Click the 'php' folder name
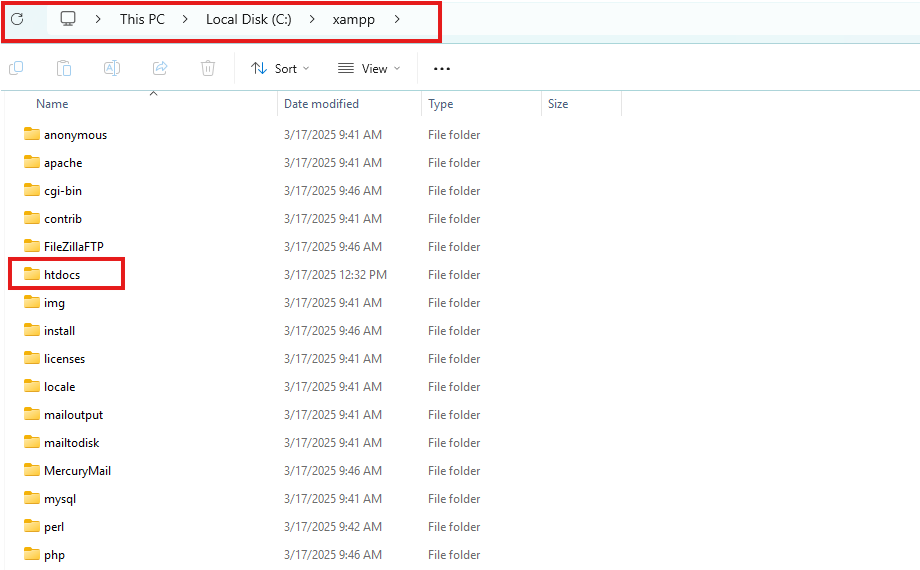This screenshot has height=570, width=920. click(55, 555)
